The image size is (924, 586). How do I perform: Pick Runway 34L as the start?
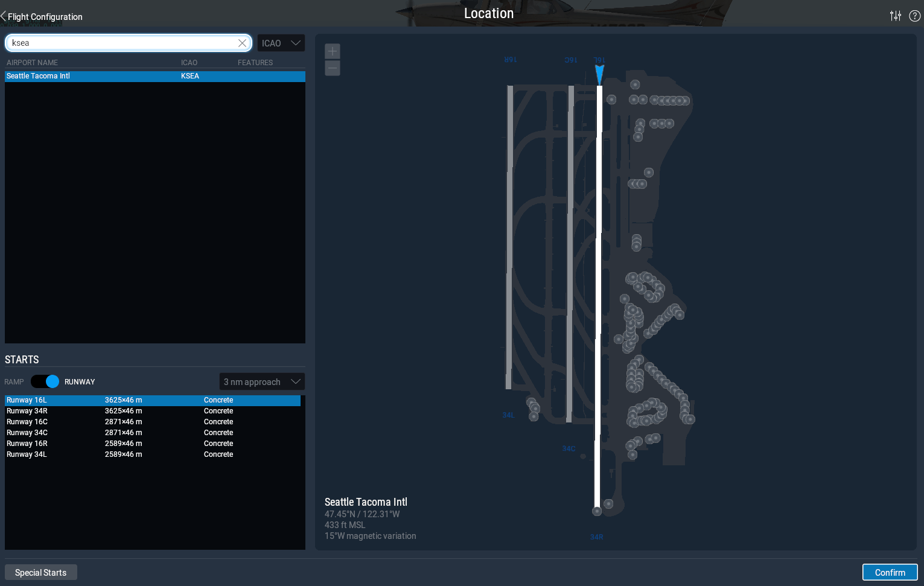27,454
